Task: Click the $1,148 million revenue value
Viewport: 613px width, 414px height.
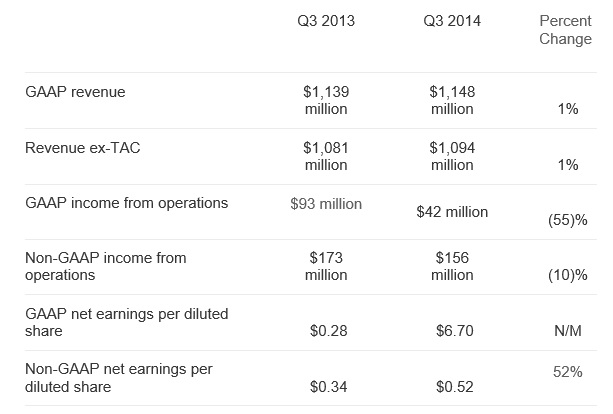Action: click(x=452, y=100)
